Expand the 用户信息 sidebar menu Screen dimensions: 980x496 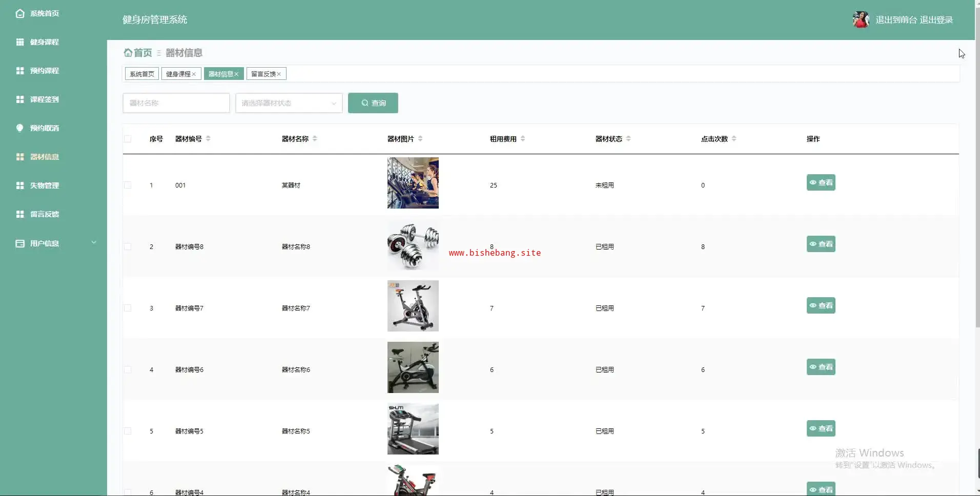(x=94, y=243)
